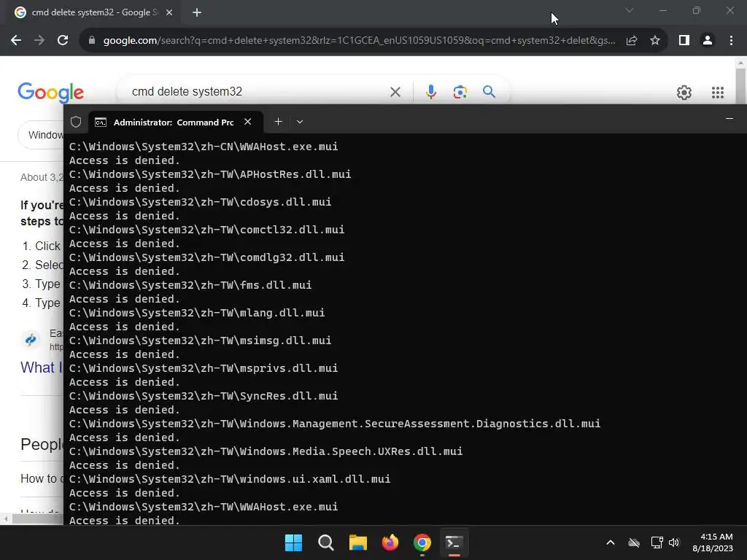Viewport: 747px width, 560px height.
Task: Open volume control tray icon
Action: pyautogui.click(x=674, y=542)
